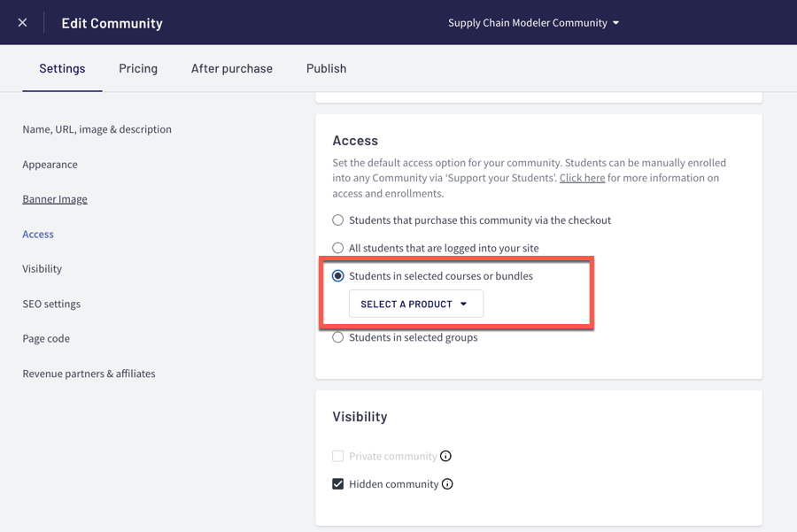Toggle the Private community checkbox
Viewport: 797px width, 532px height.
tap(338, 457)
